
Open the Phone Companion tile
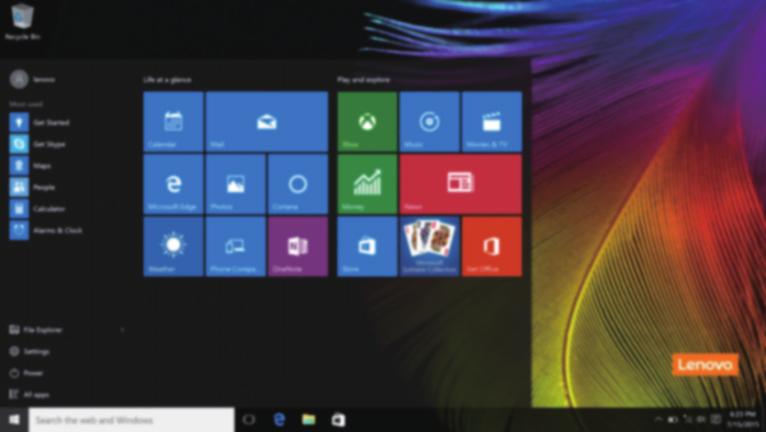235,247
